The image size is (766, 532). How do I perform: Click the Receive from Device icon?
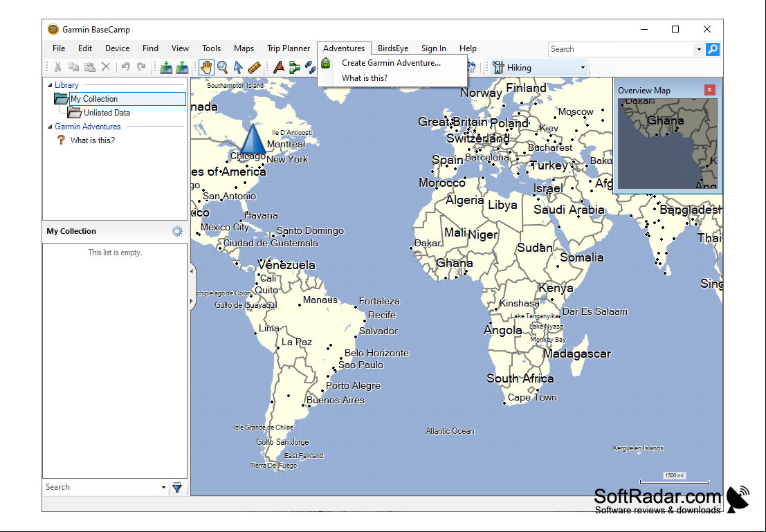tap(182, 67)
